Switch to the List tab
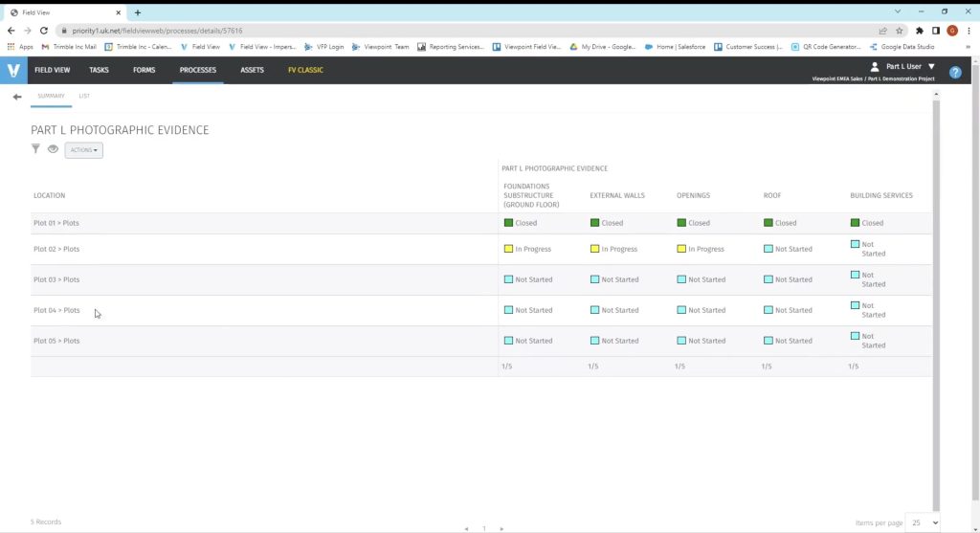The width and height of the screenshot is (980, 533). click(x=84, y=96)
